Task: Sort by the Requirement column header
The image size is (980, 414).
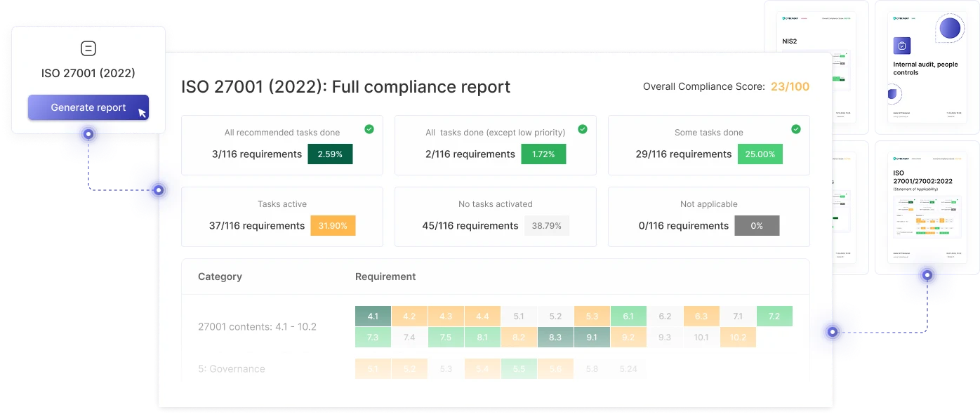Action: point(385,276)
